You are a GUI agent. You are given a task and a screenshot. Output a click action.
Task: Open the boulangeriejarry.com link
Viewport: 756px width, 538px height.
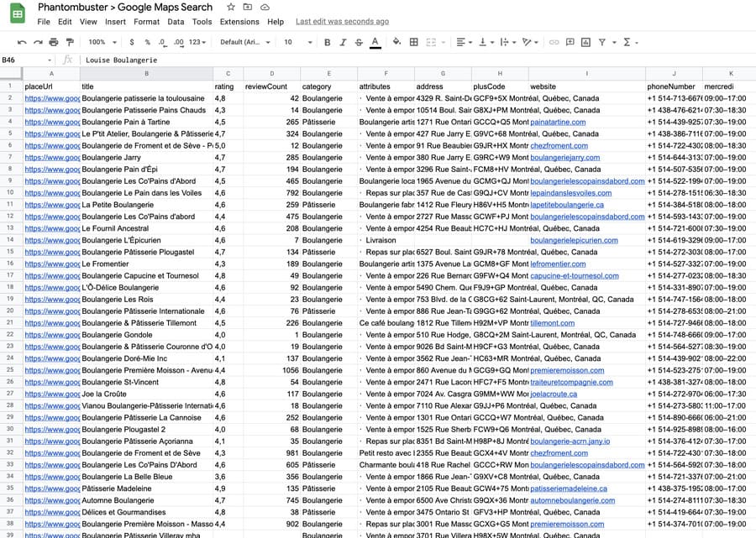565,158
